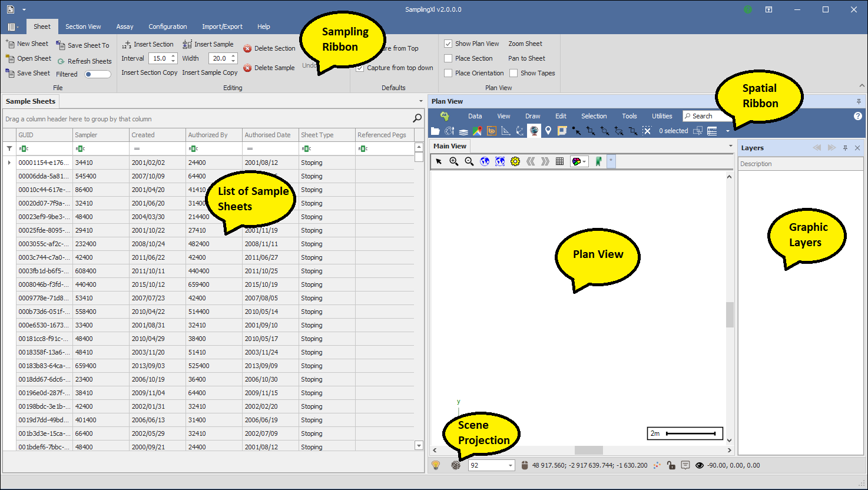Click the Insert Section Copy button
The width and height of the screenshot is (868, 490).
pyautogui.click(x=149, y=72)
